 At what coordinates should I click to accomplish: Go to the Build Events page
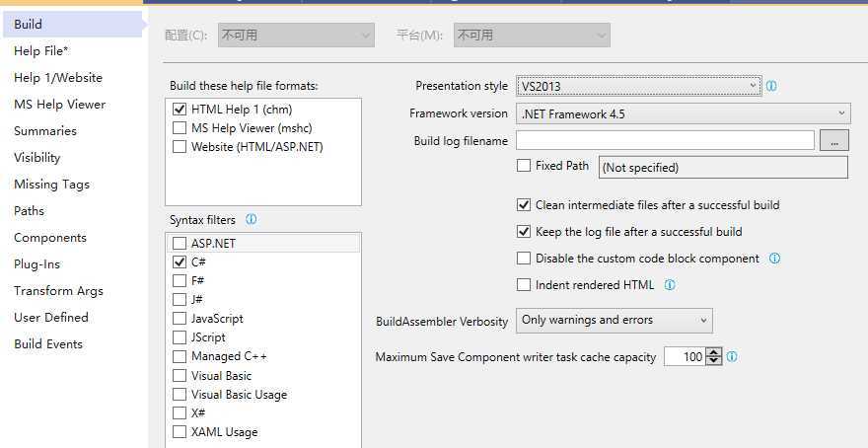tap(48, 344)
